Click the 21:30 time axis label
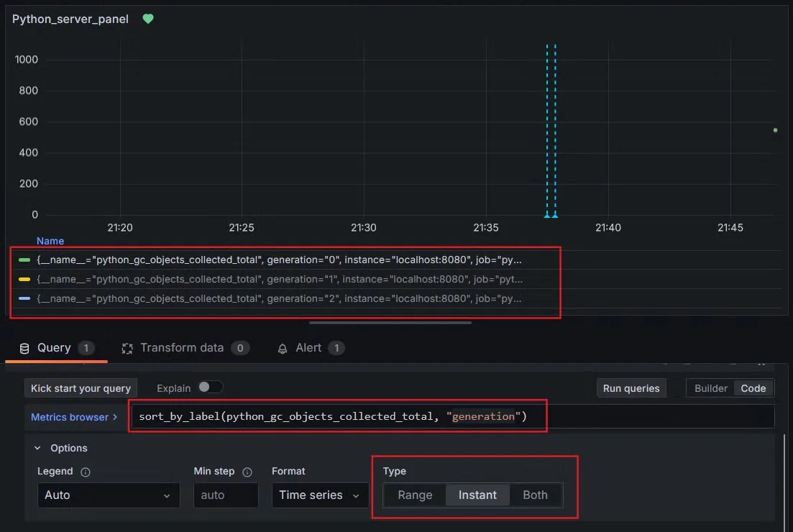 (x=364, y=228)
